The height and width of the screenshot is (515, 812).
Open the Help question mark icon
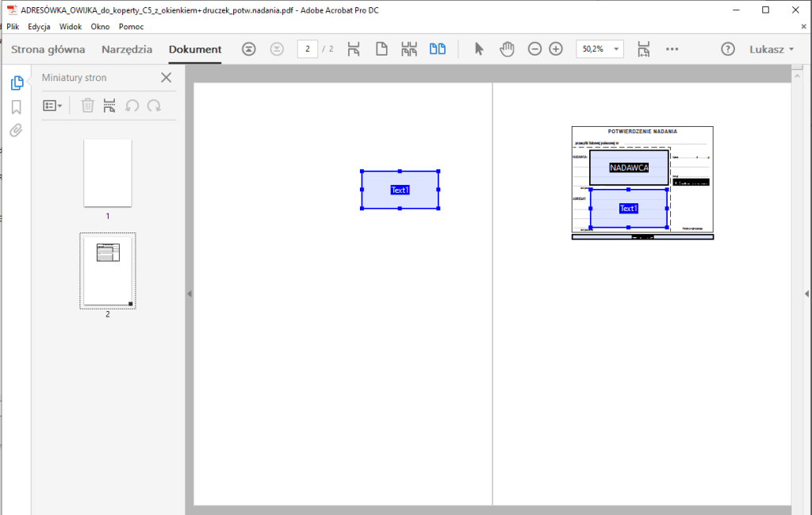click(x=727, y=49)
